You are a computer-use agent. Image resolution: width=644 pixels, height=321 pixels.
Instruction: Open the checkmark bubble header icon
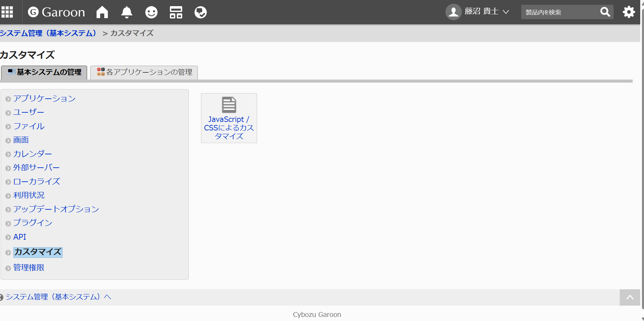tap(201, 12)
